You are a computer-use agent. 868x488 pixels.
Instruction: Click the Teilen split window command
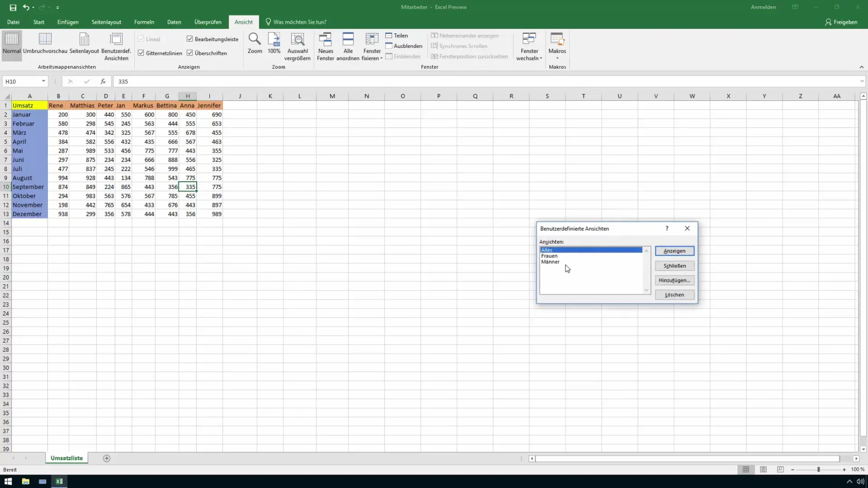tap(396, 36)
